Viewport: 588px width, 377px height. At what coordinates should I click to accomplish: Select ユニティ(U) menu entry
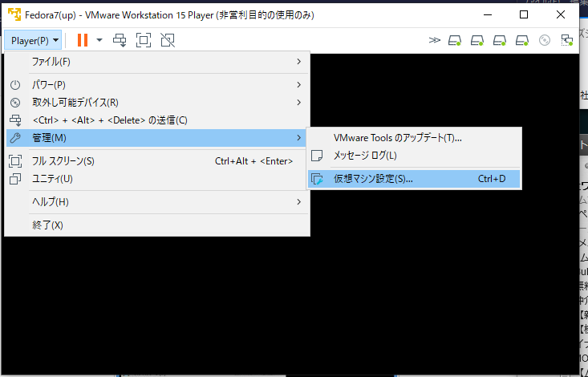tap(157, 179)
